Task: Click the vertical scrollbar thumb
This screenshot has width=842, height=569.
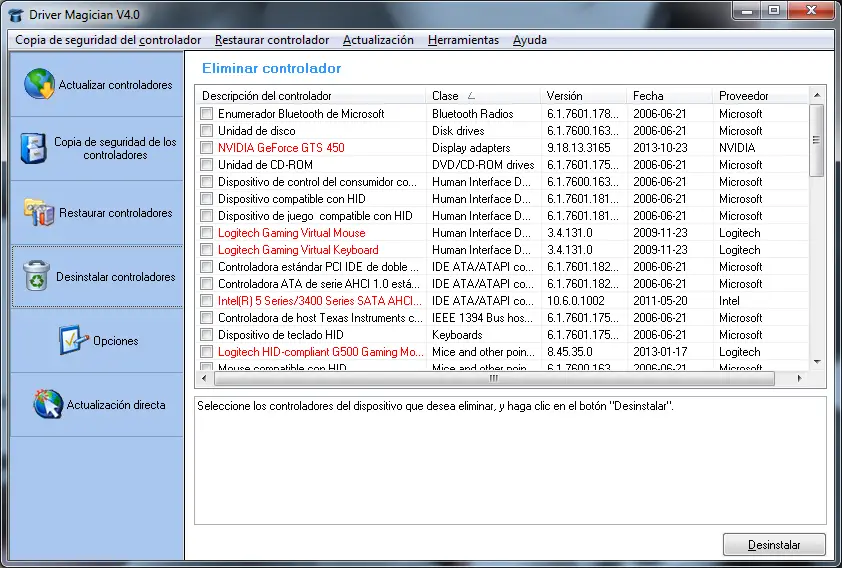Action: (817, 140)
